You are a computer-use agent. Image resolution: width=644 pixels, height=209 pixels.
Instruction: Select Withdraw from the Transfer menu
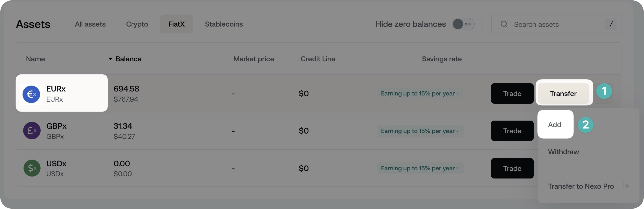(563, 152)
